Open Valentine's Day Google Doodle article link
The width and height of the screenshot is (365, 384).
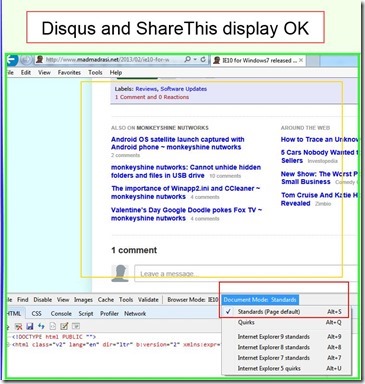[x=186, y=214]
